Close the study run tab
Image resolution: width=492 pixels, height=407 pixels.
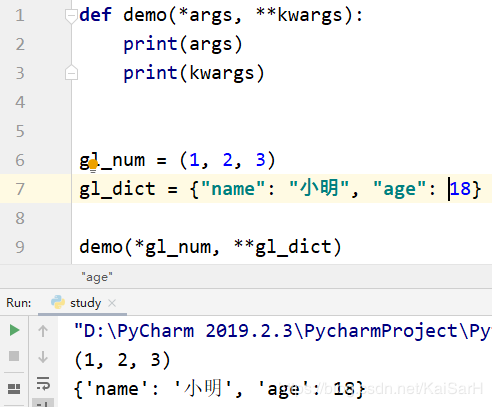112,303
